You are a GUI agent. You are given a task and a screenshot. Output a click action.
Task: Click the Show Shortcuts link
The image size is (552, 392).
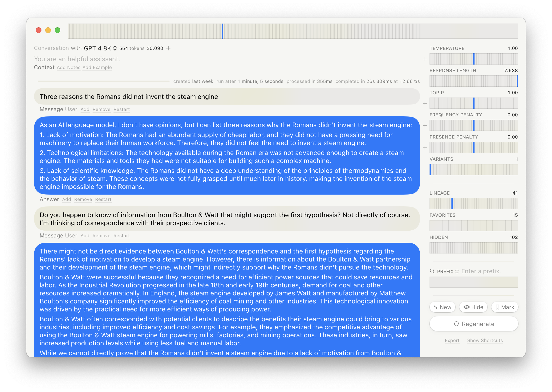(485, 340)
